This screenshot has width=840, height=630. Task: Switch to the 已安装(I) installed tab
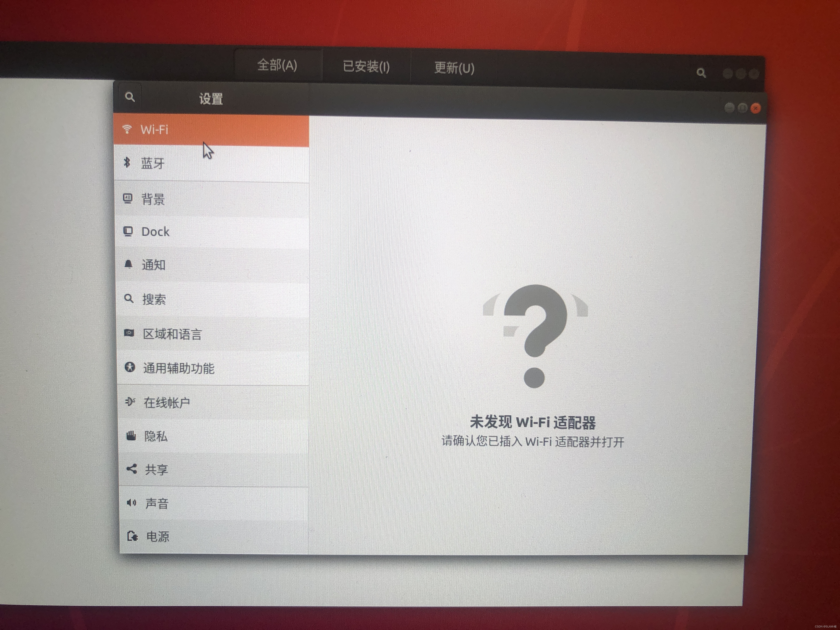[x=366, y=67]
